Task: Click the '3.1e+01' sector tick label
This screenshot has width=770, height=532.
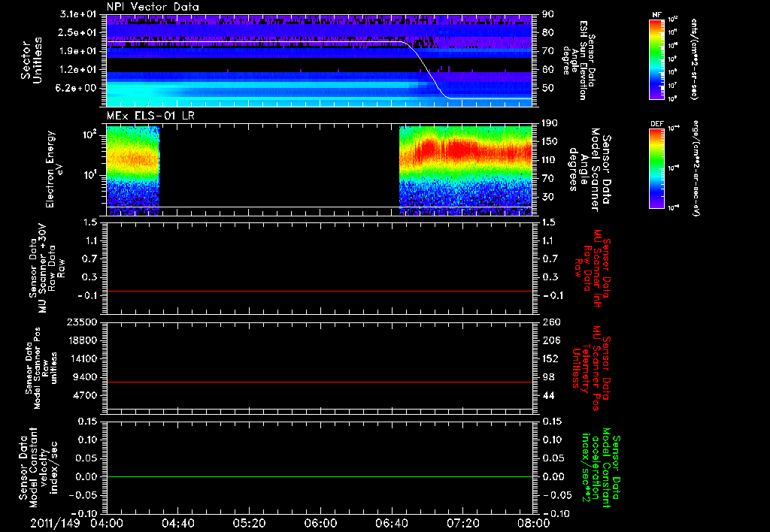Action: click(79, 14)
